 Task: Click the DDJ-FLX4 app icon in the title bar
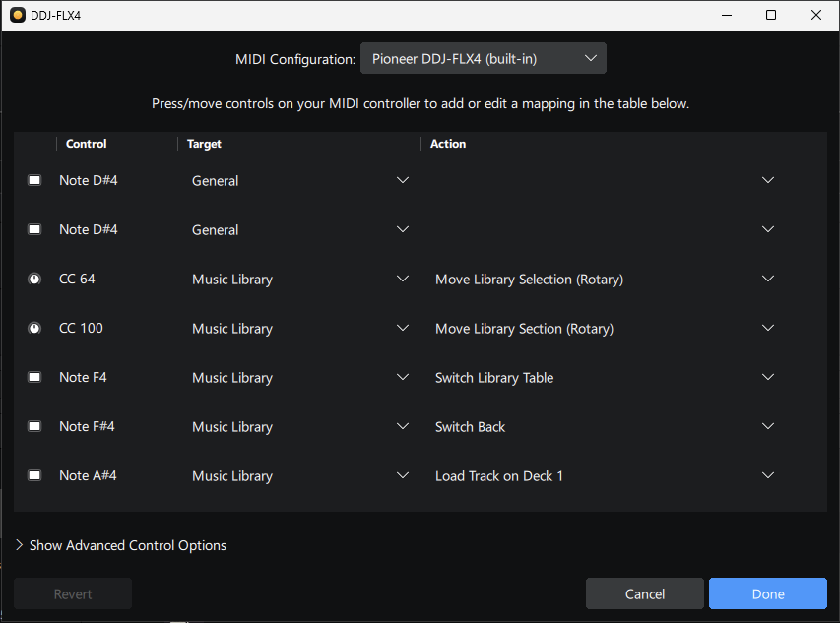(19, 15)
